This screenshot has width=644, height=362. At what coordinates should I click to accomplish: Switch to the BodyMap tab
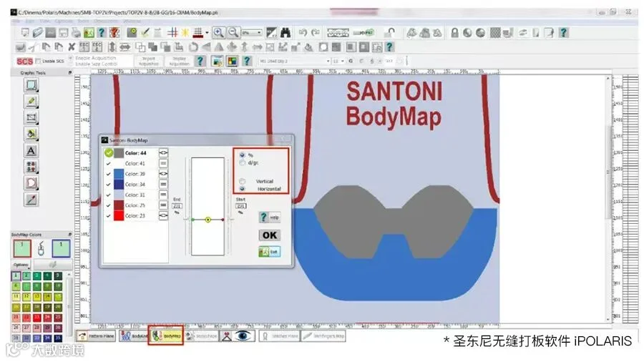[166, 336]
